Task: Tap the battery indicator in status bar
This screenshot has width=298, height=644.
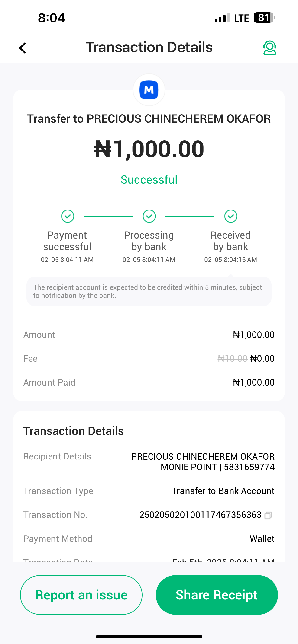Action: [264, 18]
